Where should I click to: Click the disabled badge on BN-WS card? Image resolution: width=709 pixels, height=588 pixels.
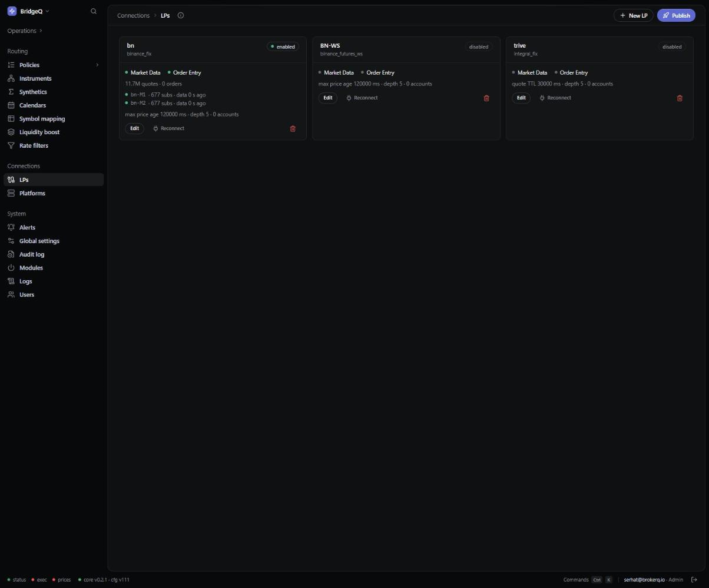[479, 46]
